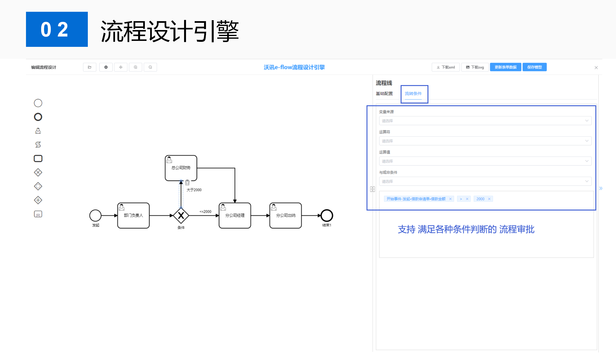This screenshot has width=616, height=364.
Task: Collapse the right panel with double-chevron
Action: tap(601, 189)
